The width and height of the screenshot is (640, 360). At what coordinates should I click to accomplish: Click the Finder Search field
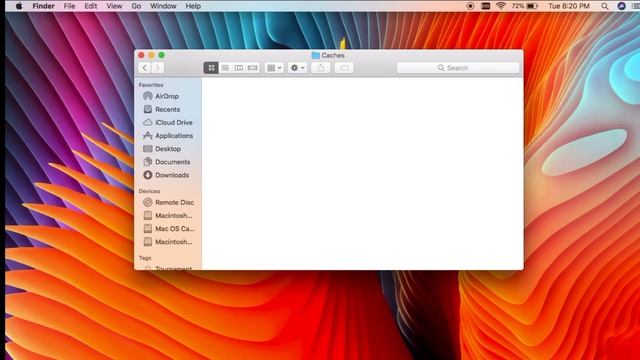[458, 68]
